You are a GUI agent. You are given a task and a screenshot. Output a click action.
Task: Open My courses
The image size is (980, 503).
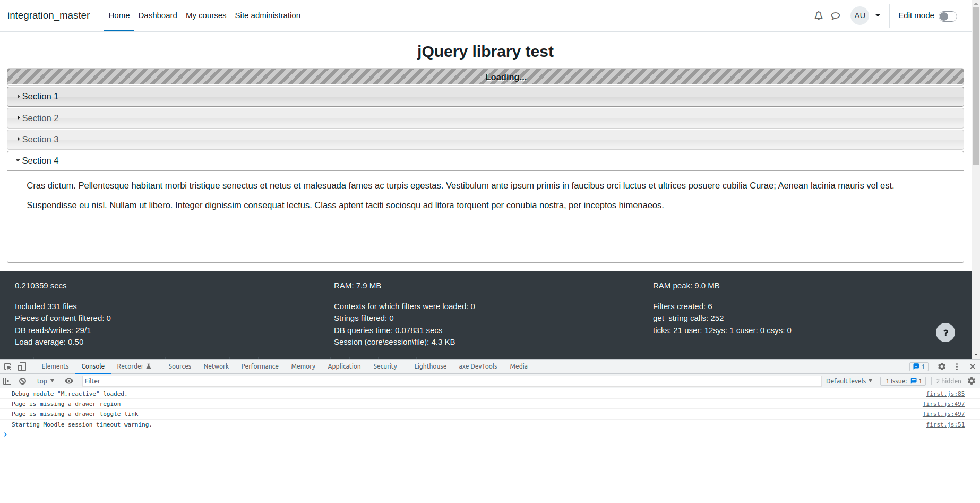pyautogui.click(x=206, y=15)
